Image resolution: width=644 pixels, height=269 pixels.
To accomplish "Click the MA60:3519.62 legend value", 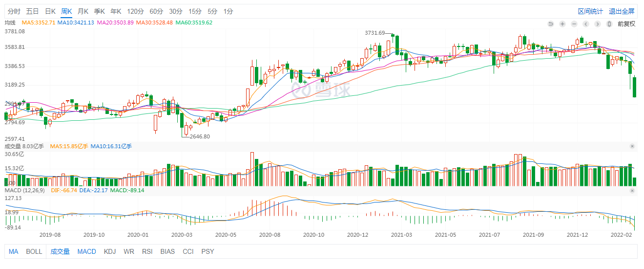I will pyautogui.click(x=194, y=22).
